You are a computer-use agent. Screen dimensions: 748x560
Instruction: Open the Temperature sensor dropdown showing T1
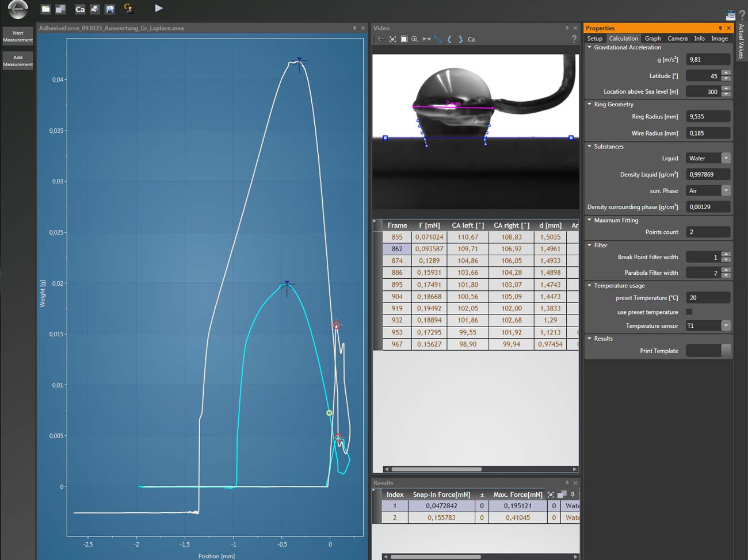tap(726, 325)
